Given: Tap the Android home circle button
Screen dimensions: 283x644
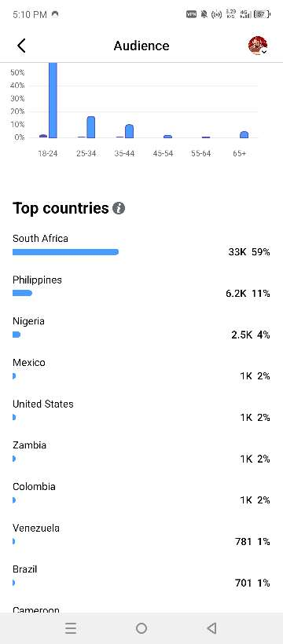Looking at the screenshot, I should pos(141,628).
